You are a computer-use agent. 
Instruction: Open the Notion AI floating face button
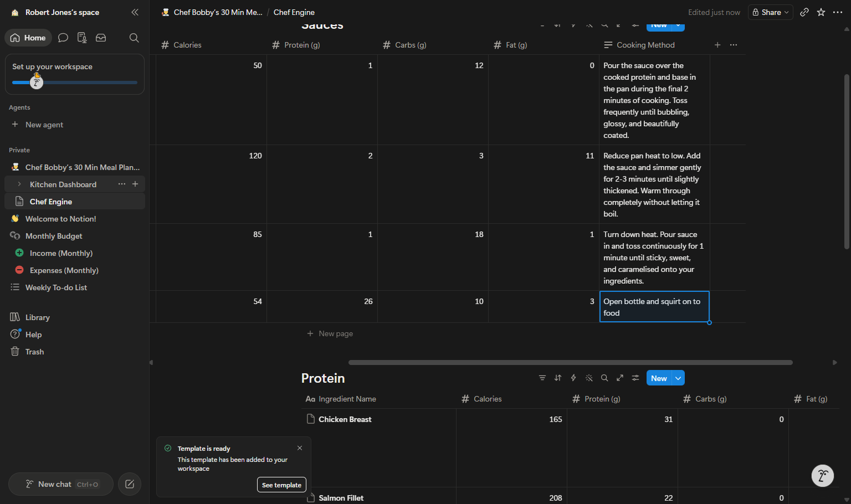(823, 475)
